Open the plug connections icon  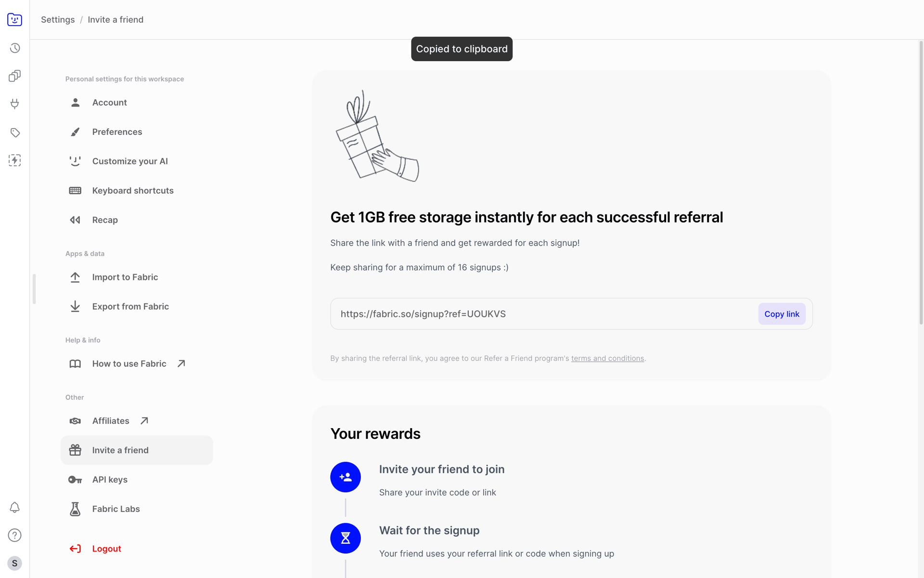pos(15,104)
